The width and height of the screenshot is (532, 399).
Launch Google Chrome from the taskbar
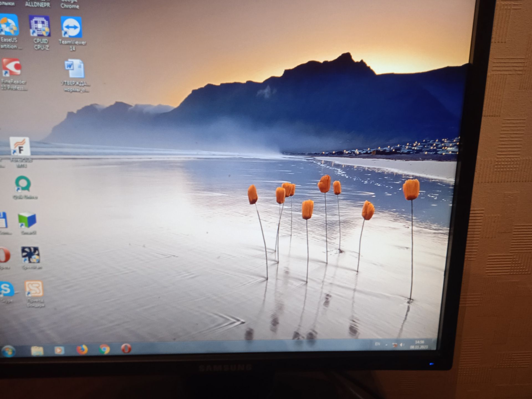pos(104,349)
